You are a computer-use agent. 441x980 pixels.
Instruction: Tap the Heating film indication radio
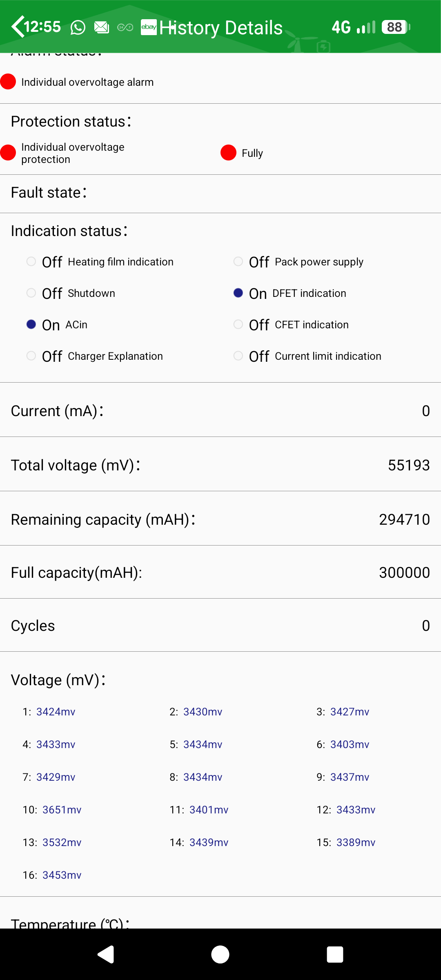(x=31, y=261)
